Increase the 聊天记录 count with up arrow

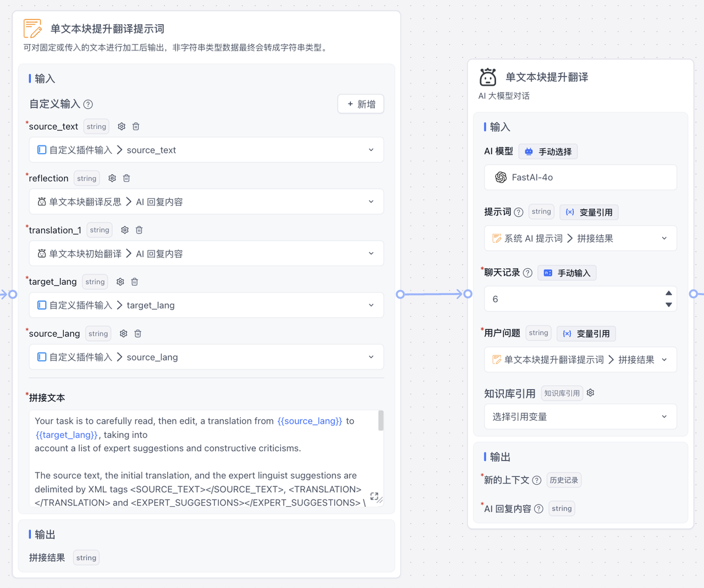click(668, 293)
